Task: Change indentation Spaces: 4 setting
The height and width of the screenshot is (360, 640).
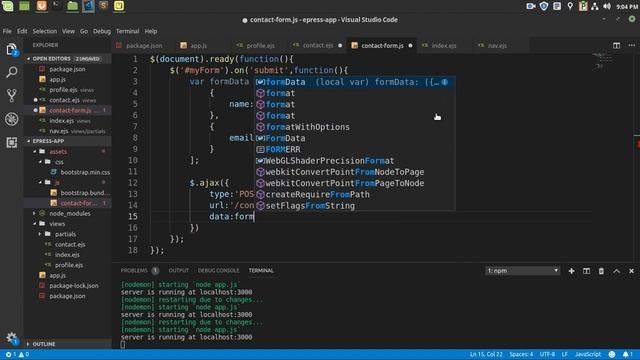Action: pyautogui.click(x=521, y=354)
